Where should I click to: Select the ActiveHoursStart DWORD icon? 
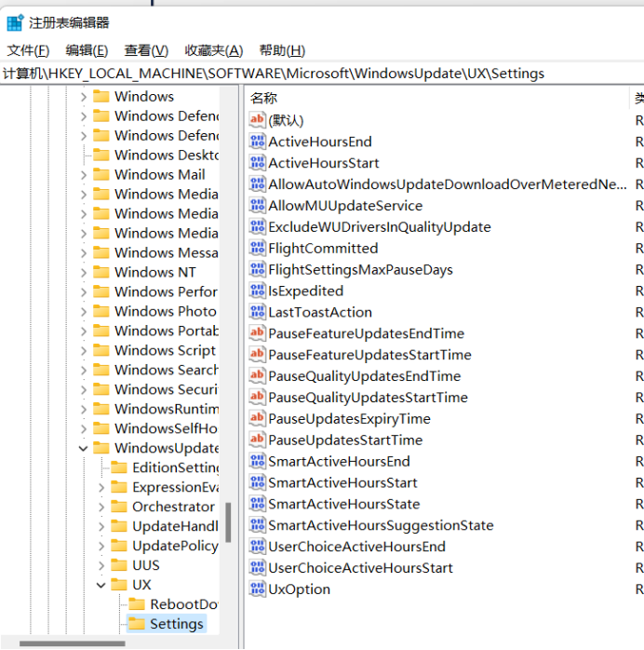pos(257,163)
